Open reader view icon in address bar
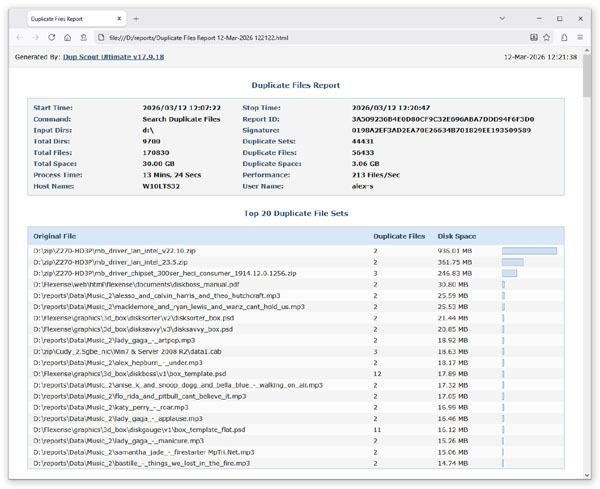Viewport: 600px width, 489px height. coord(534,37)
